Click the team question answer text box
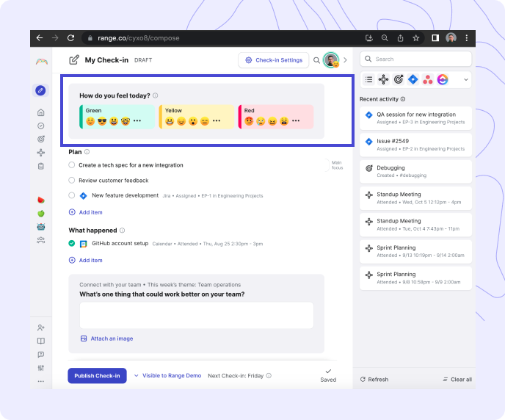The width and height of the screenshot is (505, 420). point(197,315)
